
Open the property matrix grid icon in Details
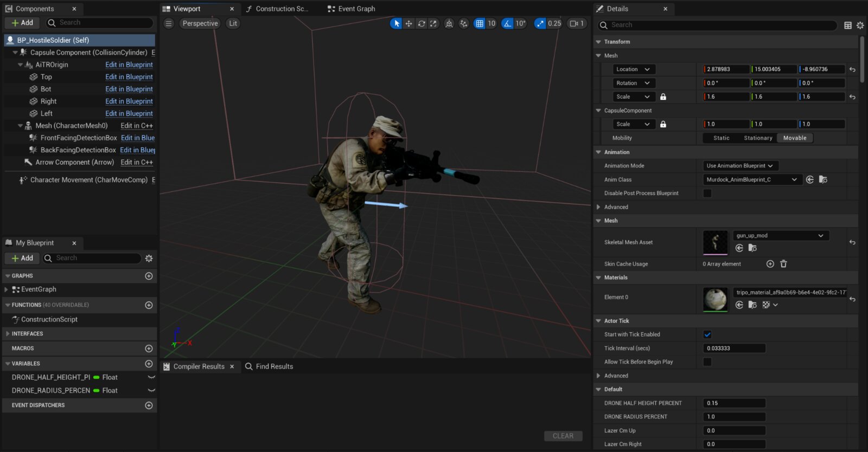[848, 25]
